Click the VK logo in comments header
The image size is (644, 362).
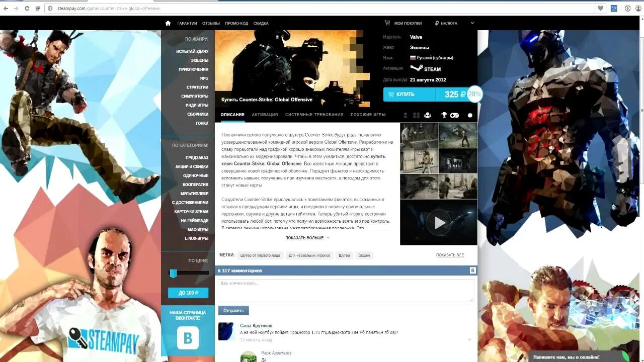[472, 270]
